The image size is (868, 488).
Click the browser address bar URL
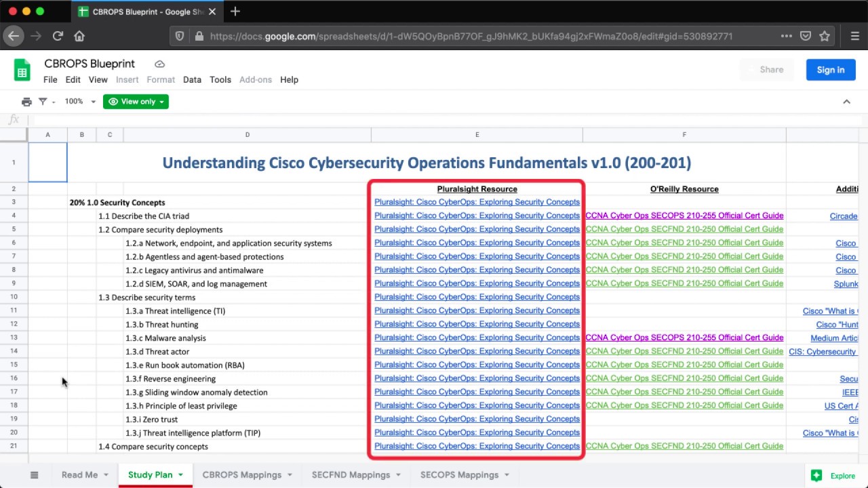pos(471,36)
